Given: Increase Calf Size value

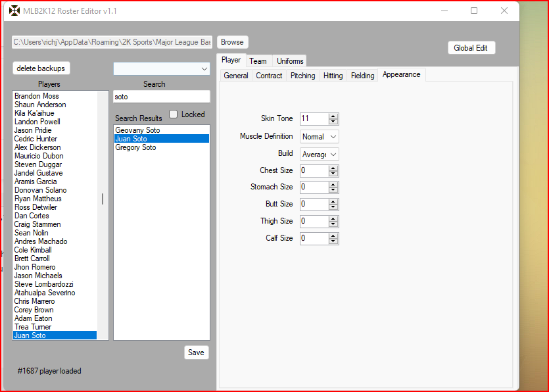Looking at the screenshot, I should click(333, 236).
